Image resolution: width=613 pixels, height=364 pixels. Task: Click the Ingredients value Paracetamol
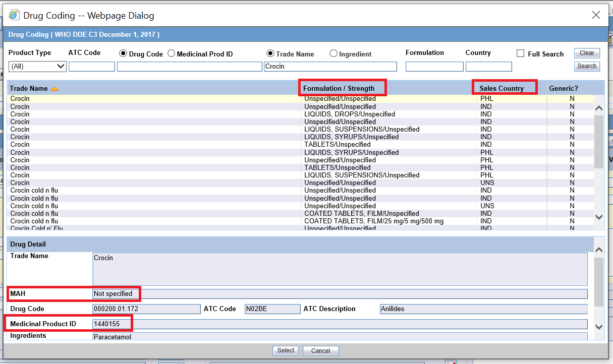click(340, 336)
